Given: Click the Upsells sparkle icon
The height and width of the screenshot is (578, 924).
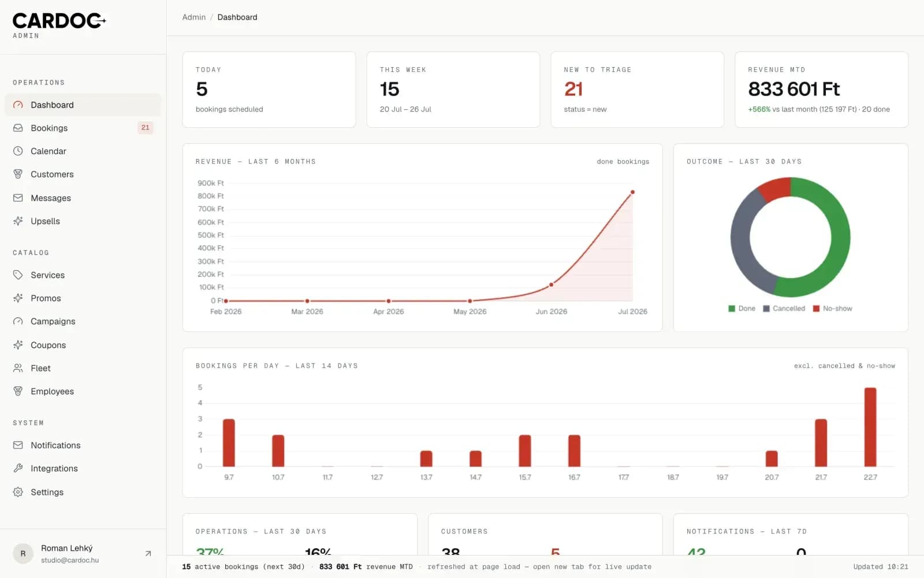Looking at the screenshot, I should tap(18, 221).
